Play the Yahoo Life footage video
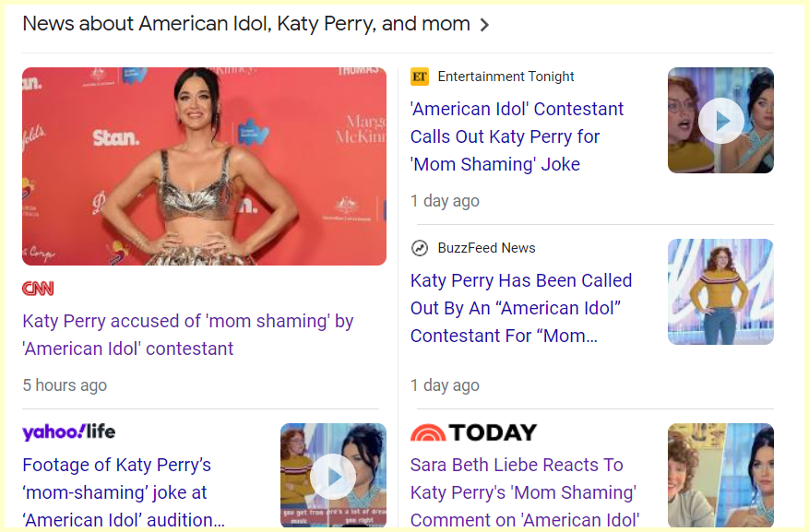The width and height of the screenshot is (809, 532). click(x=333, y=476)
